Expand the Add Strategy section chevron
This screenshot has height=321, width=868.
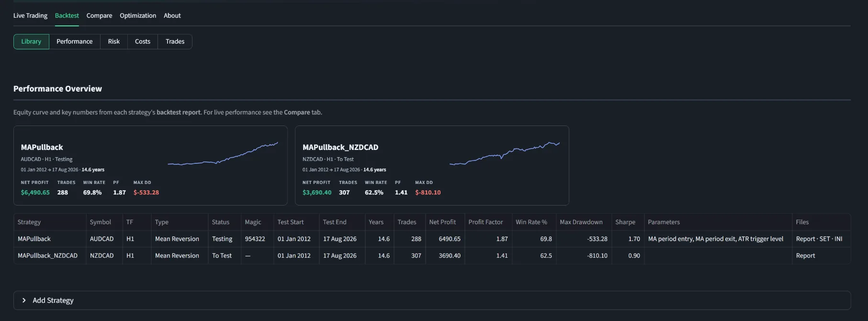pos(24,300)
